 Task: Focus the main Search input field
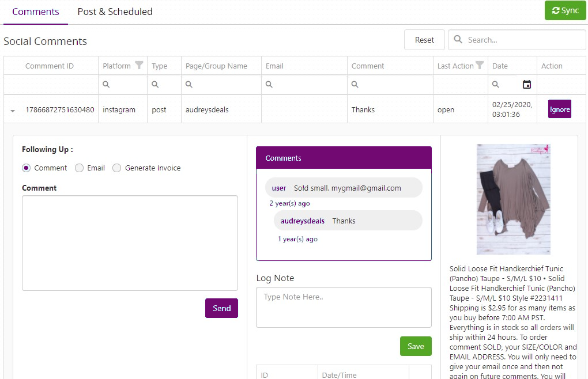[517, 40]
